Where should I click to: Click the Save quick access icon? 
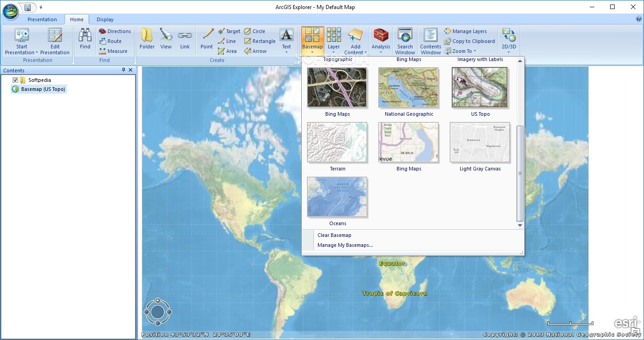tap(28, 7)
